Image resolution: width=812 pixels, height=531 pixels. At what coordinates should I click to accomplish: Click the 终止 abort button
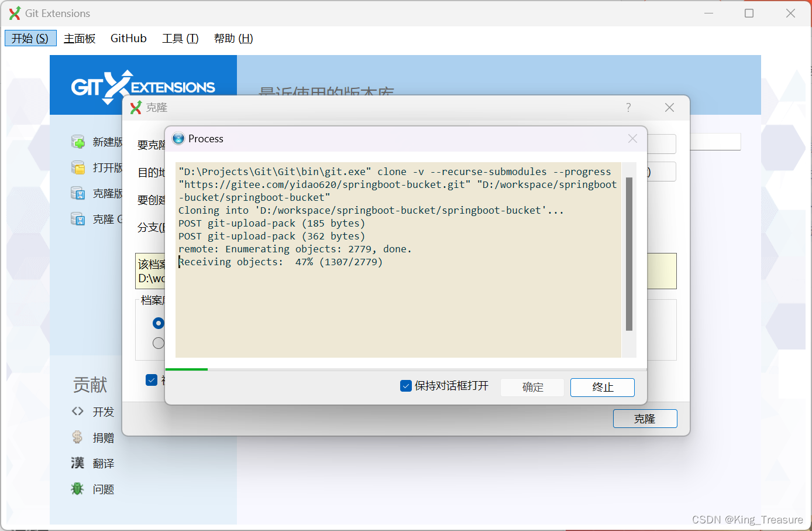[603, 388]
